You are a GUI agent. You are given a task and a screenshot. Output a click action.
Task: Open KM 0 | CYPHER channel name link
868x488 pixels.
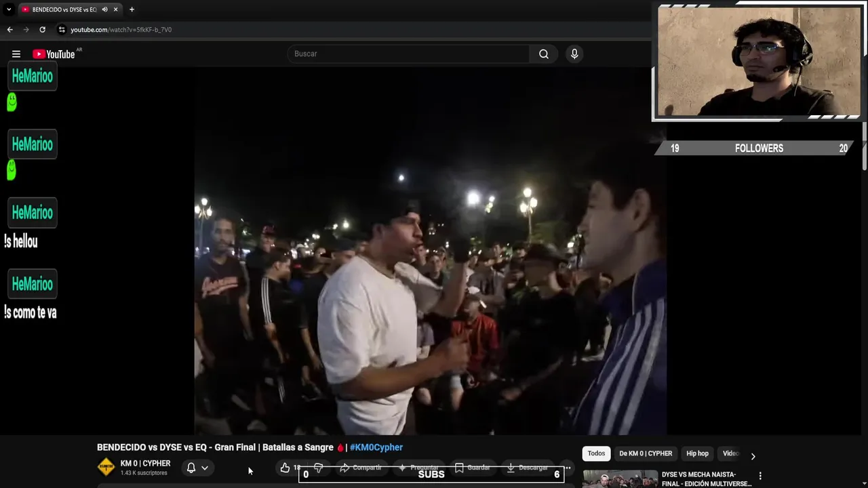[x=145, y=464]
